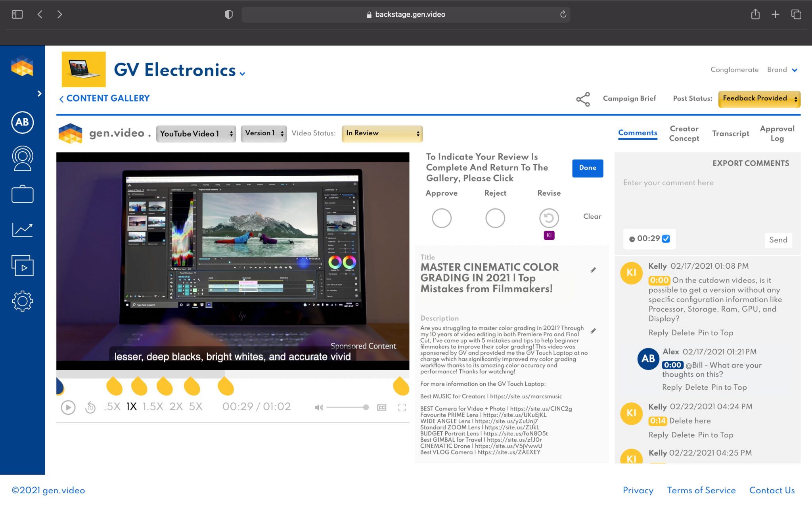The image size is (812, 508).
Task: Open the Terms of Service footer link
Action: click(701, 491)
